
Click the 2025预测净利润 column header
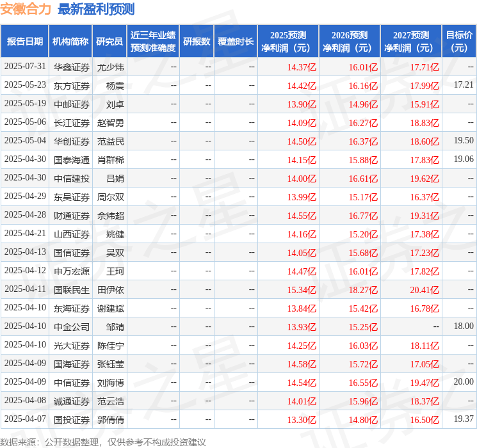288,42
